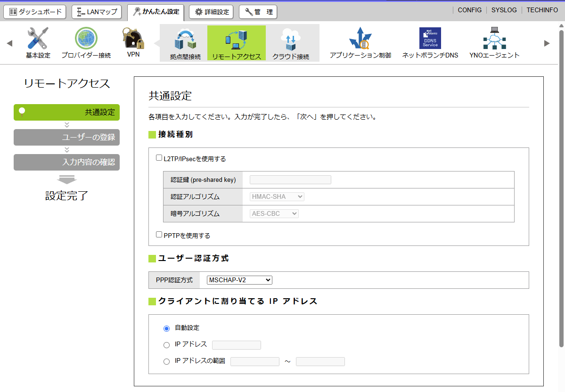Click the left arrow in icon strip
This screenshot has width=565, height=392.
[x=10, y=43]
